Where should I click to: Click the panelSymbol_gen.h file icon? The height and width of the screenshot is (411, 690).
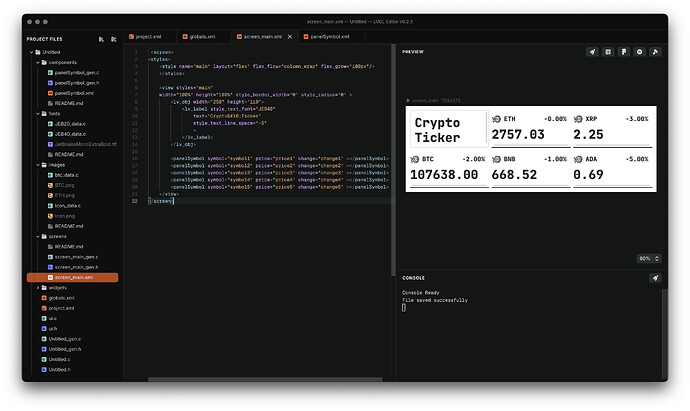[x=50, y=83]
